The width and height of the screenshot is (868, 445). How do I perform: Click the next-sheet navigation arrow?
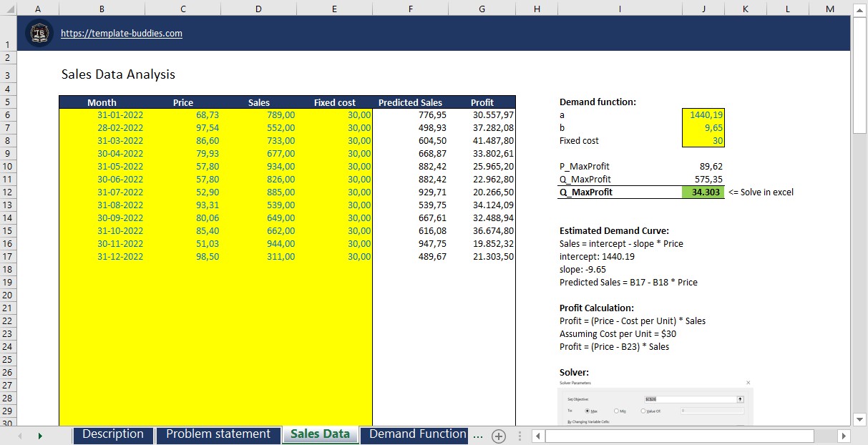[x=41, y=435]
